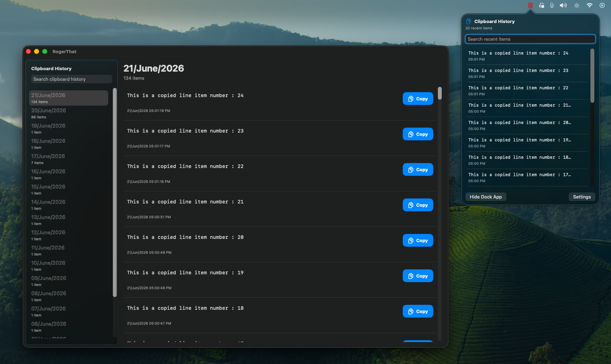This screenshot has width=611, height=364.
Task: Click the cloud sync icon in menu bar
Action: coord(541,5)
